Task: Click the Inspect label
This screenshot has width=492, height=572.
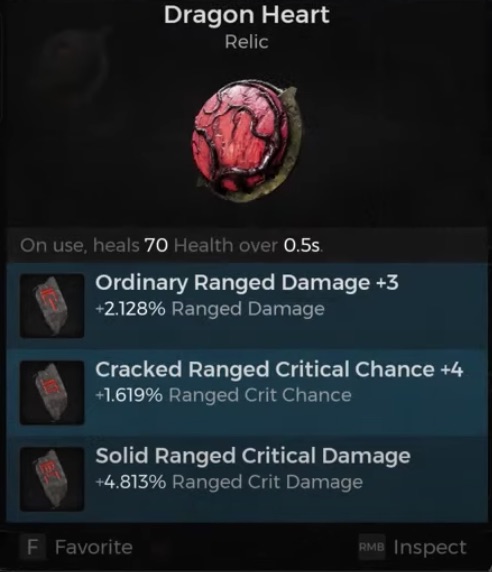Action: tap(430, 548)
